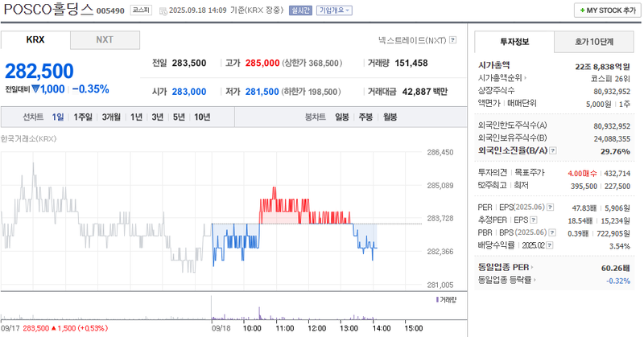Select the 3개월 chart period
644x337 pixels.
click(x=111, y=117)
